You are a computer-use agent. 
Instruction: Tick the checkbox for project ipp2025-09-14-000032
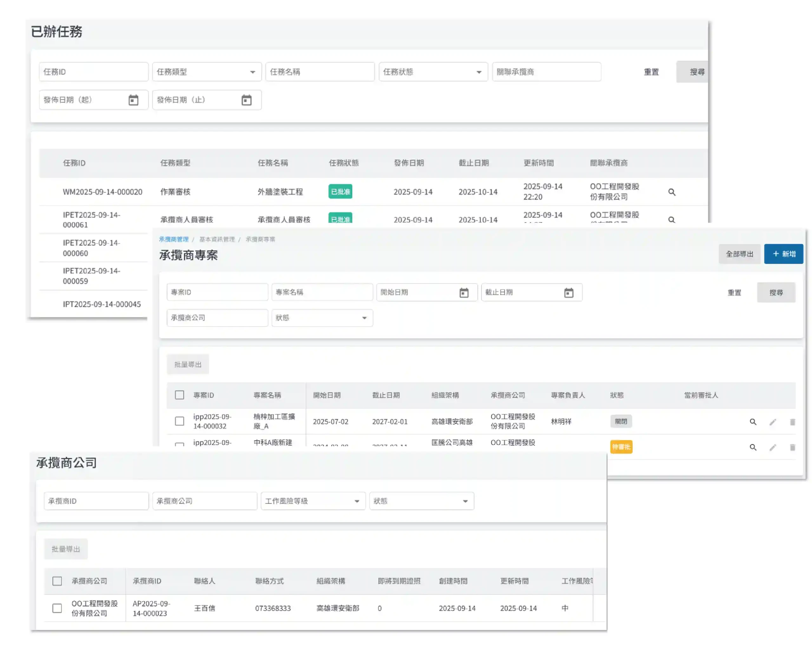tap(180, 421)
